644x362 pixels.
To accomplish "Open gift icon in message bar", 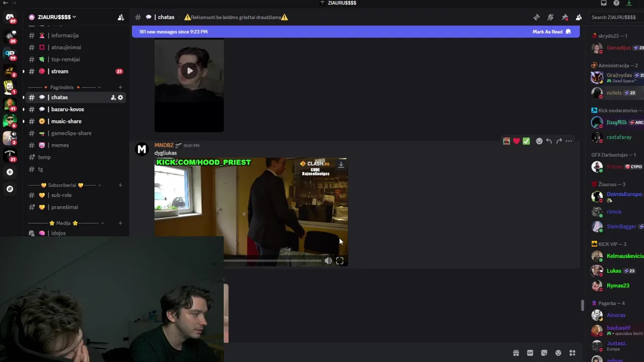I will pos(516,353).
